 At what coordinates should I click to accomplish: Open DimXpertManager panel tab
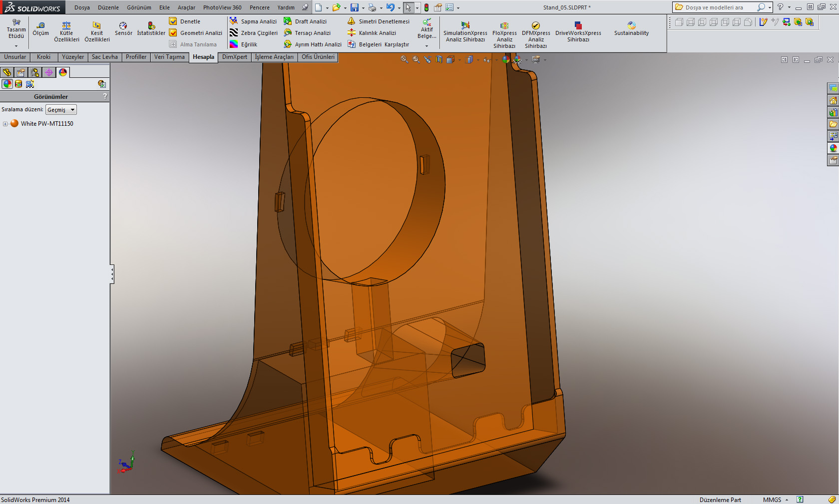[49, 72]
